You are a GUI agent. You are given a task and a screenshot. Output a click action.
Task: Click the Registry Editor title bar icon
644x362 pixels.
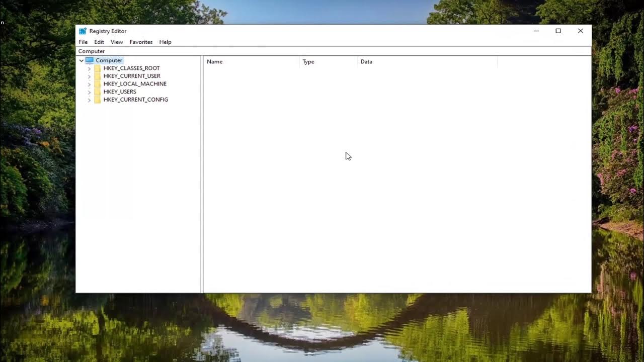(83, 31)
